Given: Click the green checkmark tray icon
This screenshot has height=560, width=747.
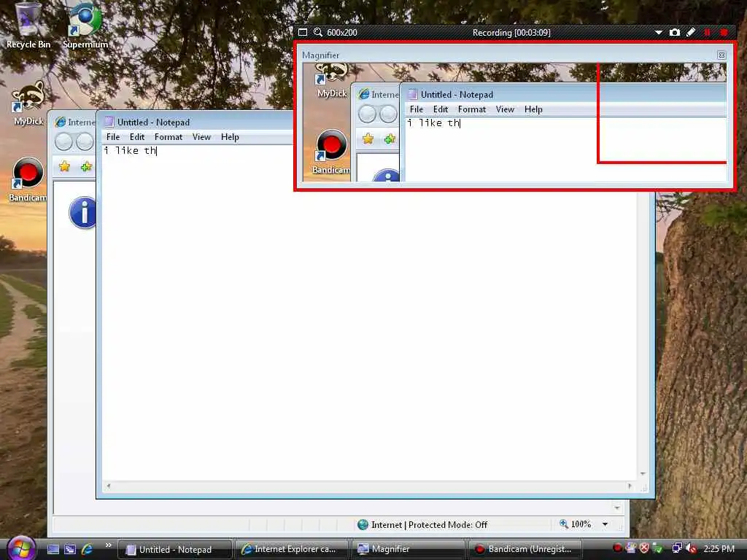Looking at the screenshot, I should tap(658, 548).
